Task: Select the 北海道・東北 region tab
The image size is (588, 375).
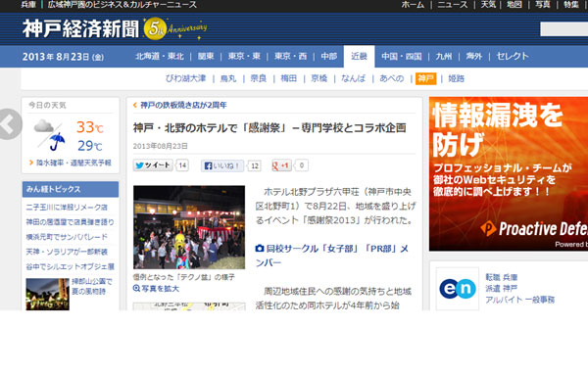Action: tap(160, 56)
